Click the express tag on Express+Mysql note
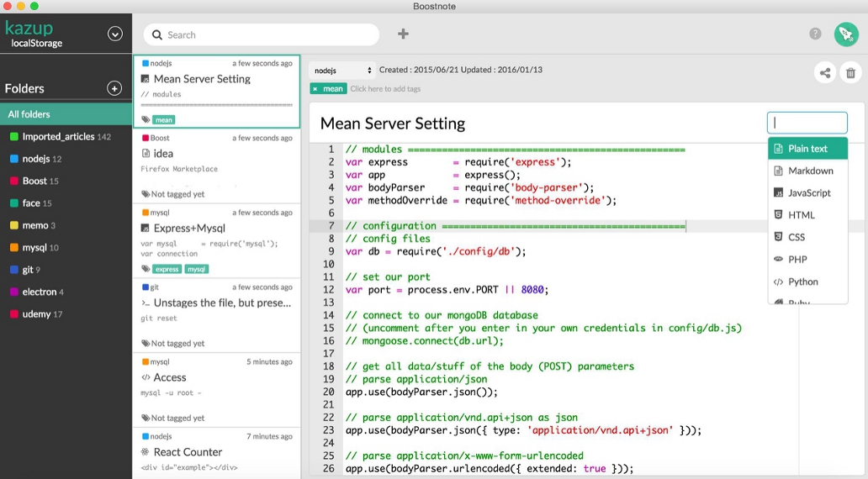Viewport: 868px width, 479px height. point(167,269)
